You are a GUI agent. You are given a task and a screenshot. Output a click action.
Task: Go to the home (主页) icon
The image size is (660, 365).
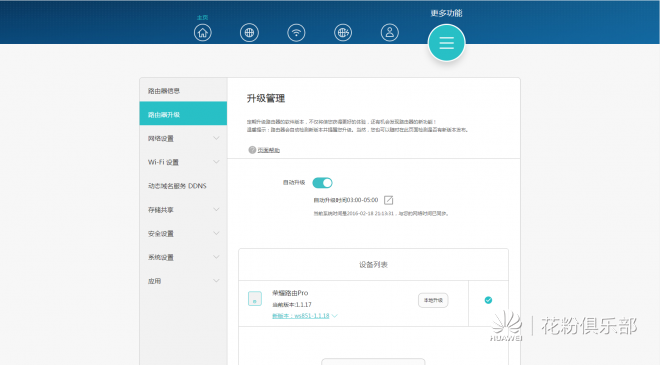202,32
